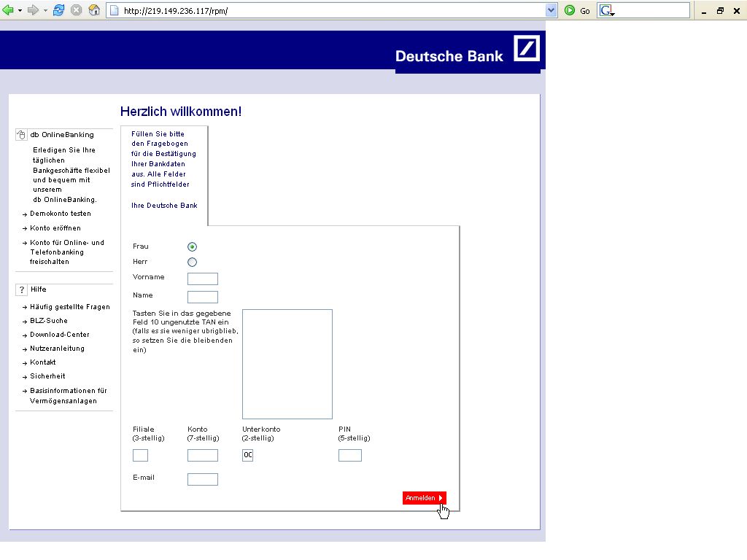The width and height of the screenshot is (747, 560).
Task: Click the Stop loading icon
Action: pyautogui.click(x=76, y=10)
